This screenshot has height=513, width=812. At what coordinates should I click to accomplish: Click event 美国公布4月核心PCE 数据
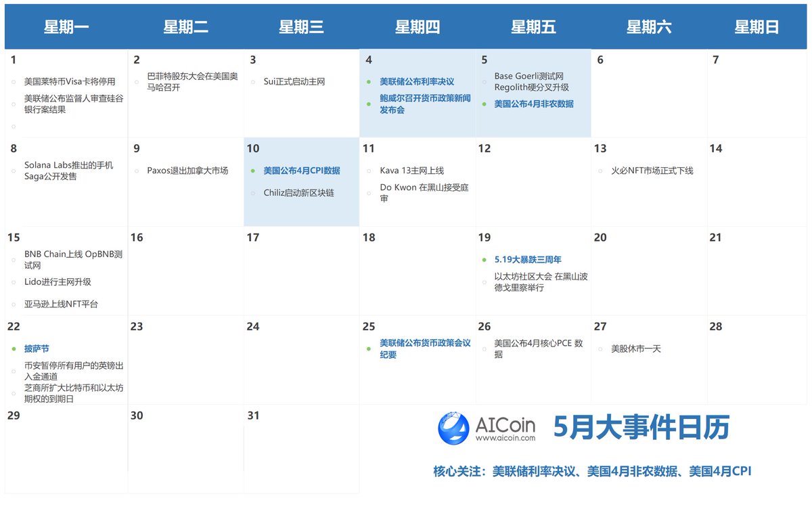tap(539, 349)
